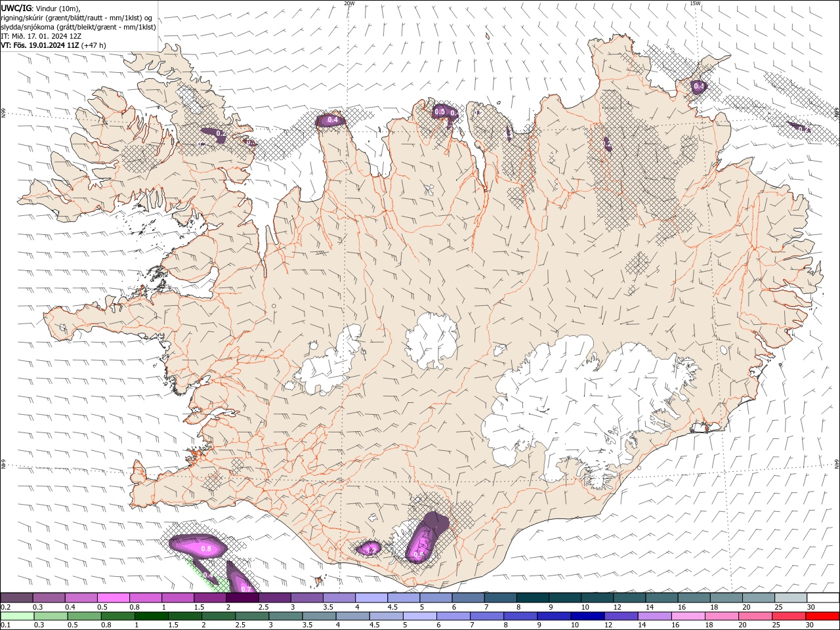Pick the light lavender 4 swatch in snow scale
This screenshot has height=630, width=840.
tap(371, 598)
